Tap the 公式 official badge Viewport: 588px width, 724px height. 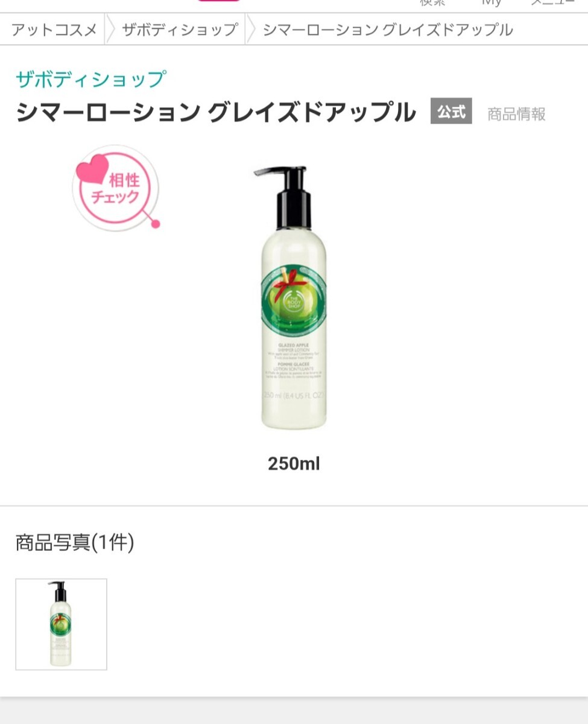tap(451, 111)
